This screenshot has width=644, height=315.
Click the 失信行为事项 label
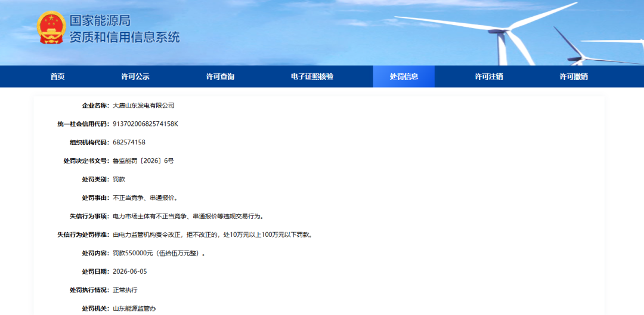click(89, 217)
